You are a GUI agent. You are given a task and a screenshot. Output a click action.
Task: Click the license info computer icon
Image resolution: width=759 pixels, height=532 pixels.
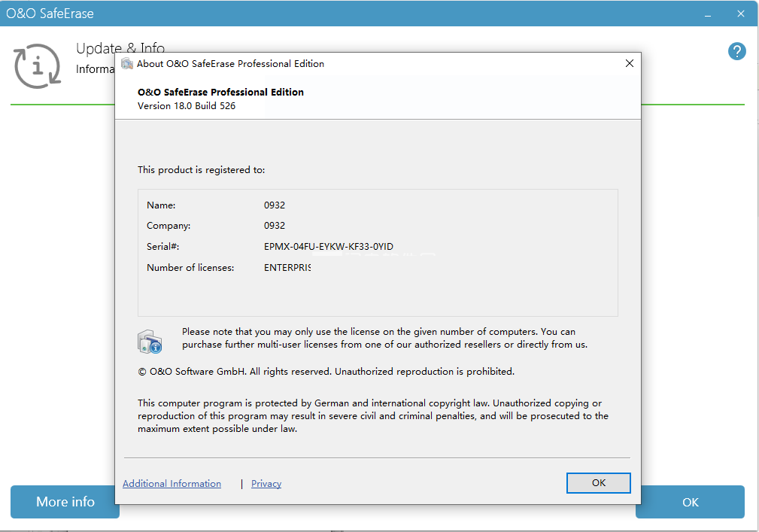click(150, 342)
